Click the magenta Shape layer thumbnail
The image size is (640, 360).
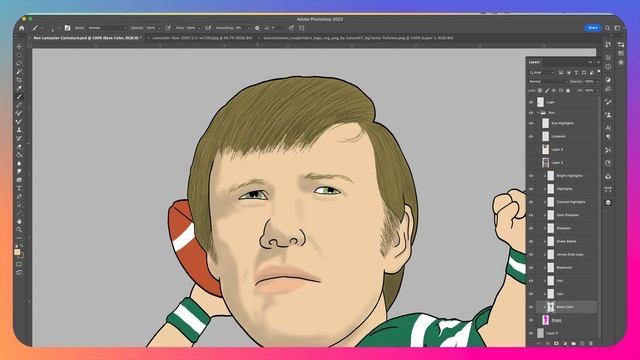tap(546, 320)
